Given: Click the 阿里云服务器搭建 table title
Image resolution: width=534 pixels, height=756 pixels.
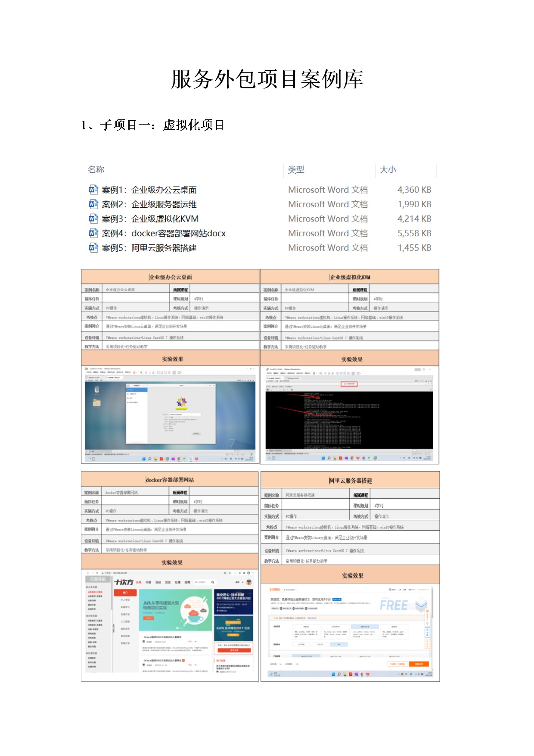Looking at the screenshot, I should coord(351,481).
